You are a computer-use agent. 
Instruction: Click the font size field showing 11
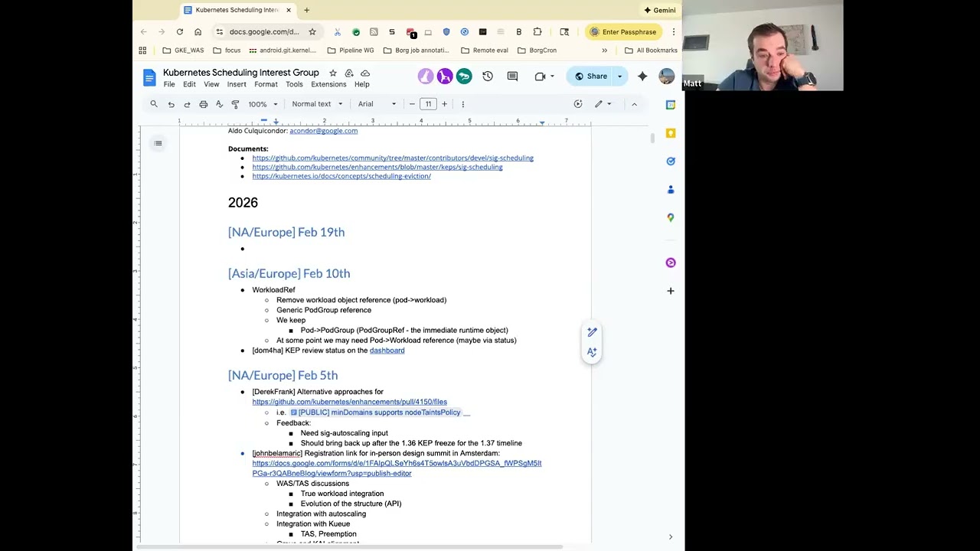tap(428, 104)
